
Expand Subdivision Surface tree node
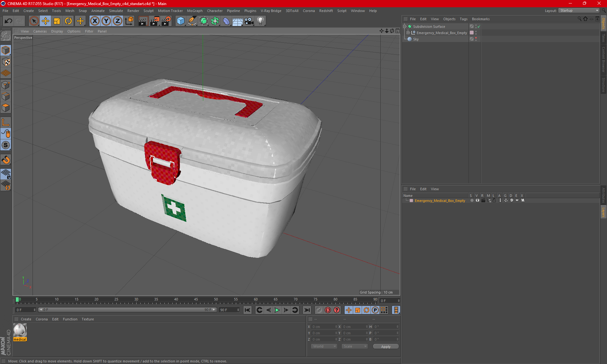pos(404,27)
